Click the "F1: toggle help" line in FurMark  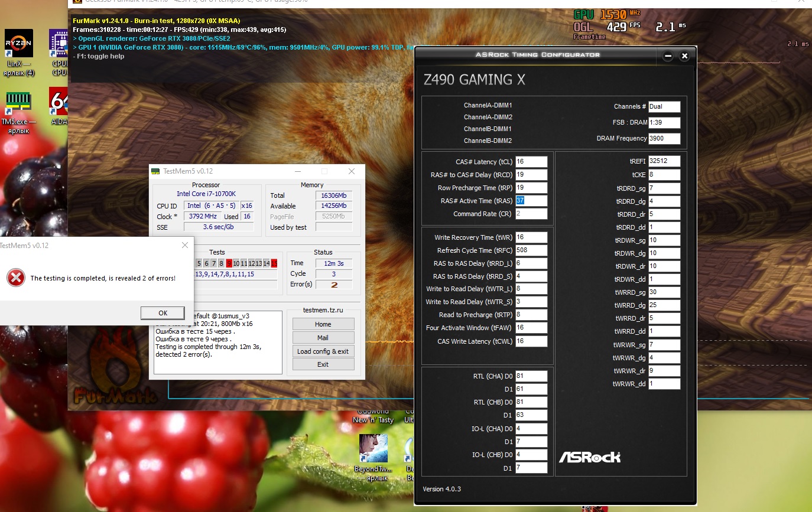point(99,56)
